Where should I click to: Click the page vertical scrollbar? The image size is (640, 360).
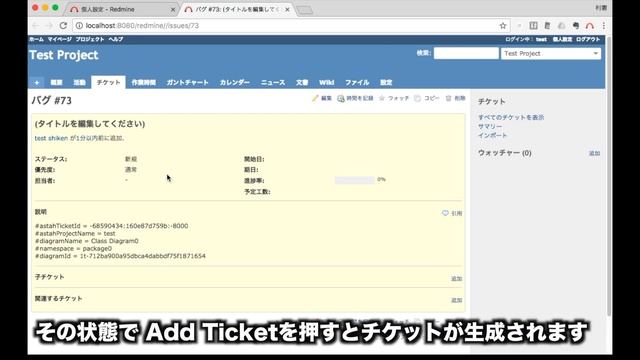coord(609,176)
